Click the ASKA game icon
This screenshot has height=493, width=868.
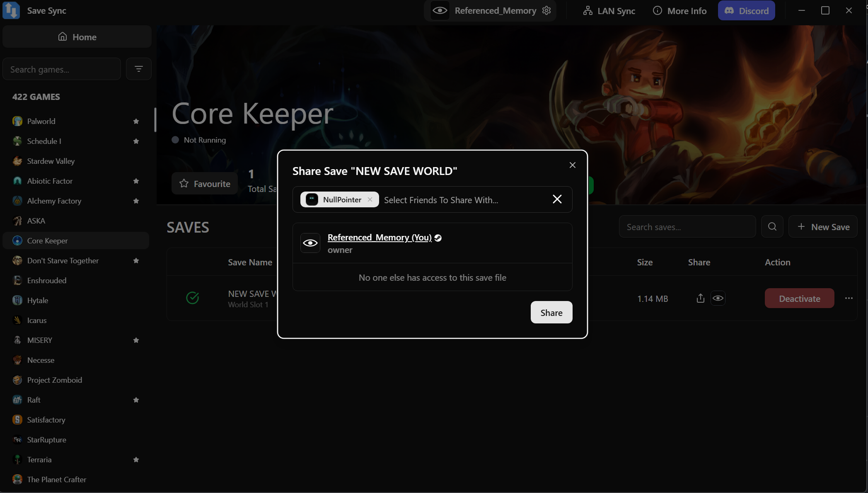tap(17, 221)
